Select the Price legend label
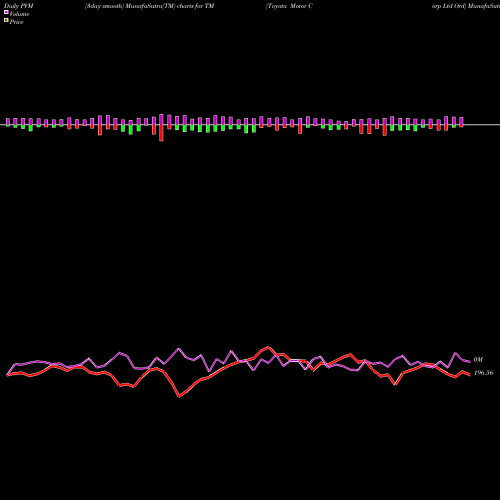 coord(16,22)
